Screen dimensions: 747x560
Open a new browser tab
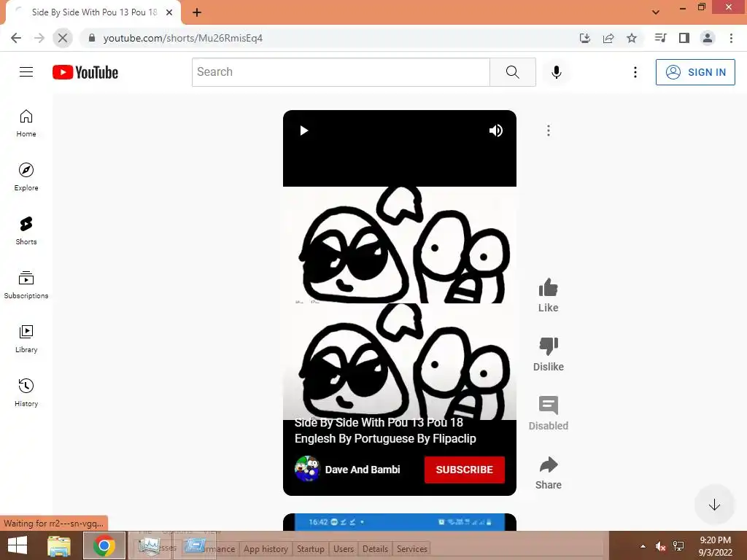(x=197, y=12)
